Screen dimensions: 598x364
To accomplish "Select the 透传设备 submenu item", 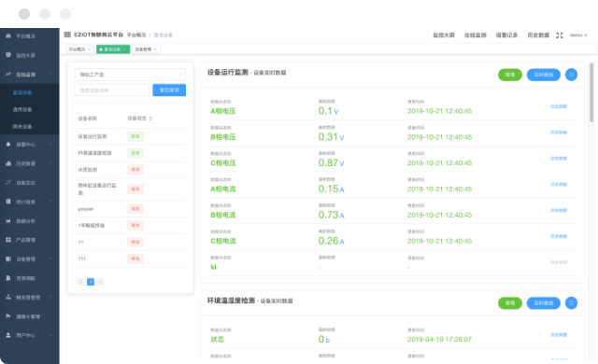I will coord(22,109).
